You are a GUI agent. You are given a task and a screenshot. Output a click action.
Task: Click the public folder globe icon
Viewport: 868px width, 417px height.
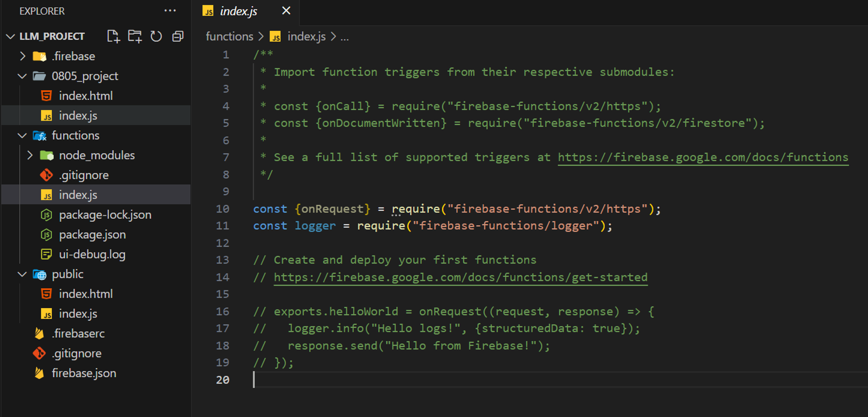pos(39,274)
